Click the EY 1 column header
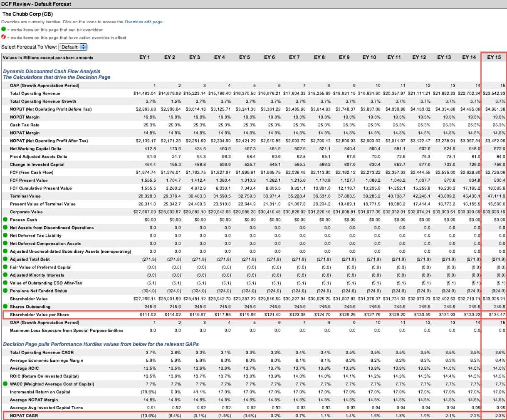Viewport: 507px width, 420px height. point(144,57)
